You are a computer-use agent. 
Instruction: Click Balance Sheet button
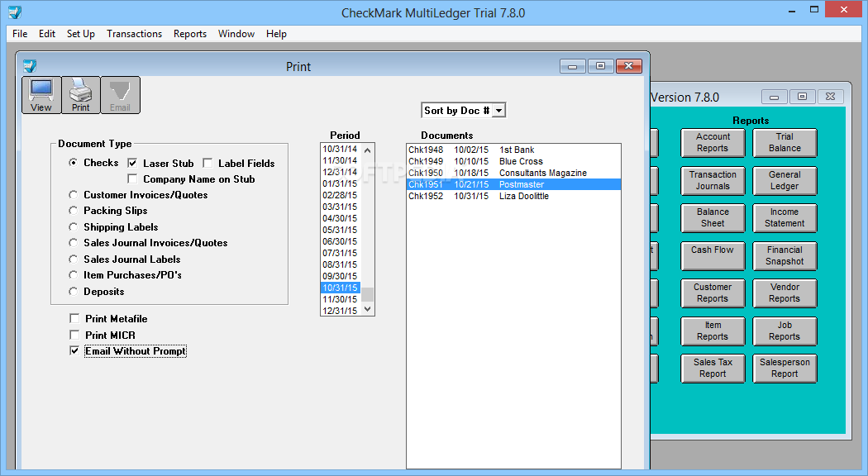point(713,218)
